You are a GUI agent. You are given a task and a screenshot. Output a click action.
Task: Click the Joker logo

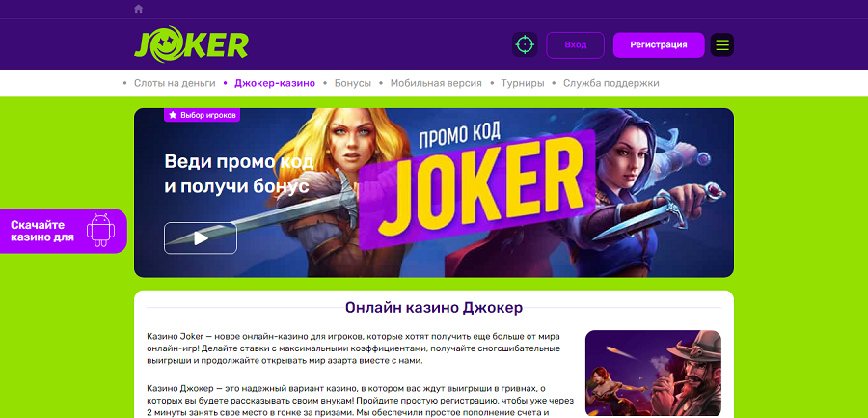(191, 43)
